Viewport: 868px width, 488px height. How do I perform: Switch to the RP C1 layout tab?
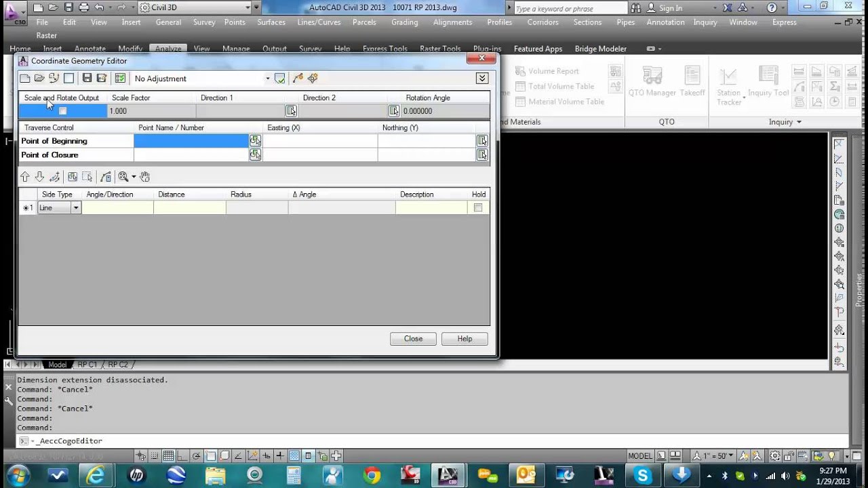click(x=87, y=365)
